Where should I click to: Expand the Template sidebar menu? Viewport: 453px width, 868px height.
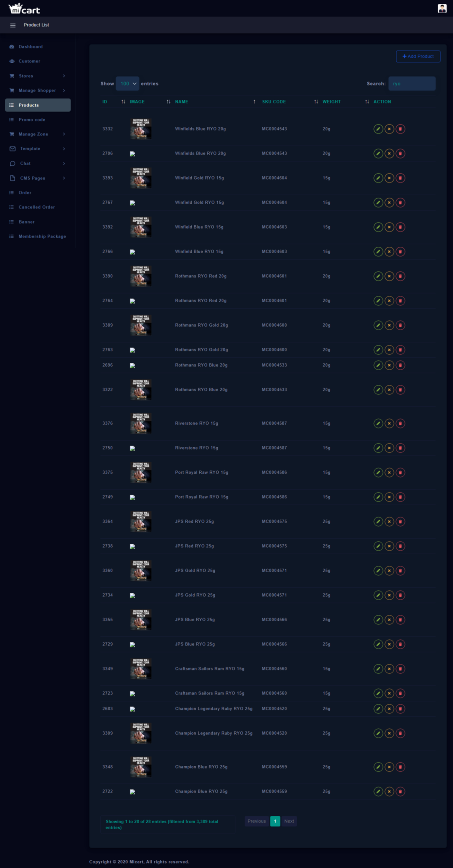pyautogui.click(x=38, y=148)
